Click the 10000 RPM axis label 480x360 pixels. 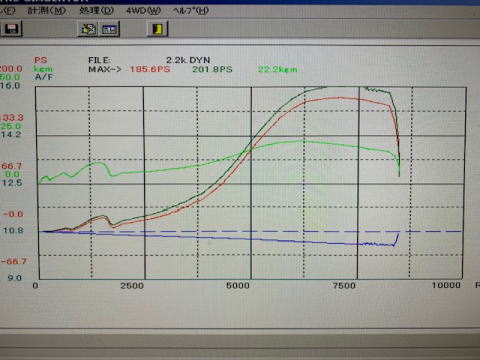click(x=446, y=285)
